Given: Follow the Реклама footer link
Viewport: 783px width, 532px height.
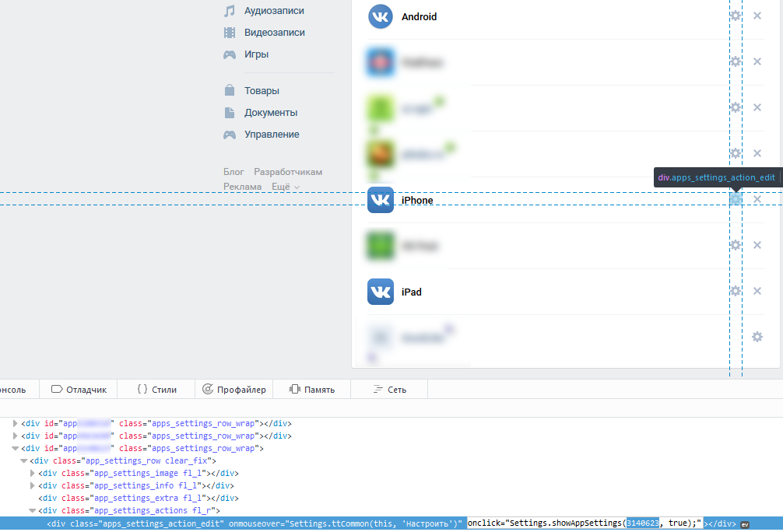Looking at the screenshot, I should [242, 187].
